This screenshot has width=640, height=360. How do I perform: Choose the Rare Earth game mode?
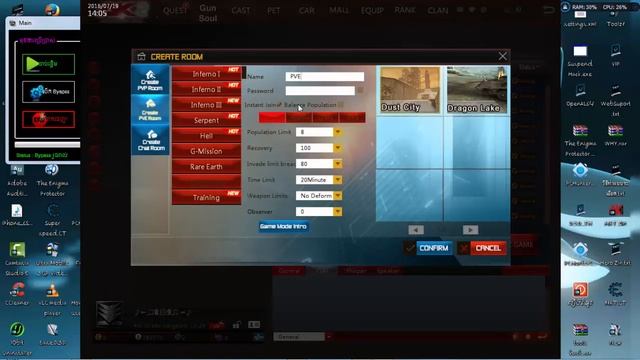point(206,167)
